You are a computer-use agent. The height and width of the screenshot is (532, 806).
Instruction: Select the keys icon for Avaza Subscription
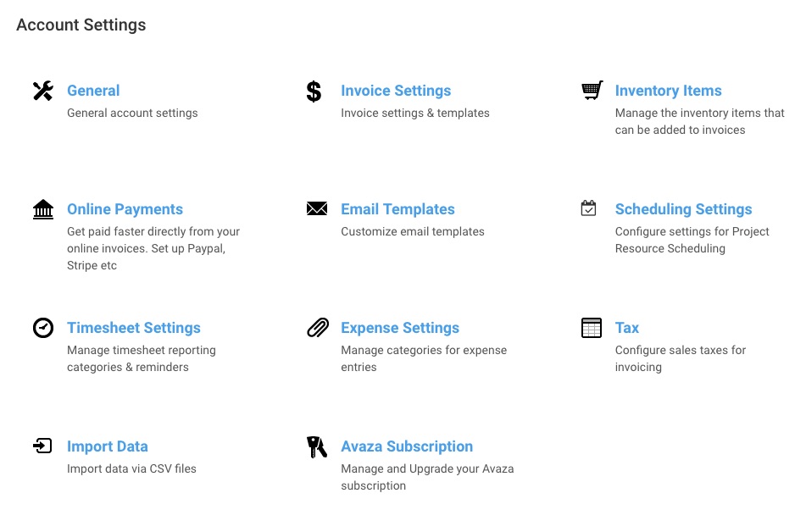tap(315, 446)
